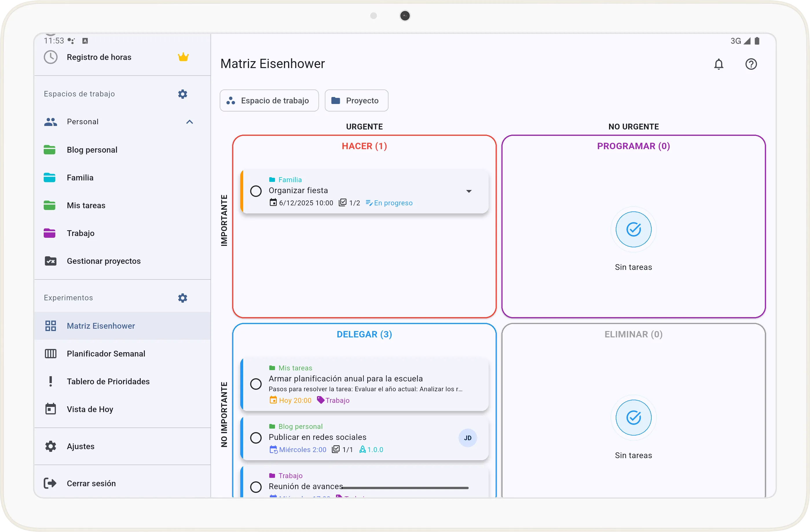Filter by Proyecto button
The height and width of the screenshot is (532, 810).
click(x=356, y=100)
